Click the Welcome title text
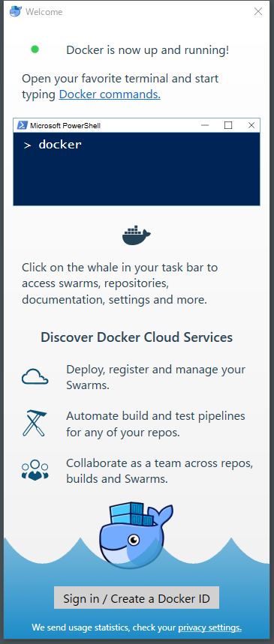The image size is (274, 644). coord(44,12)
